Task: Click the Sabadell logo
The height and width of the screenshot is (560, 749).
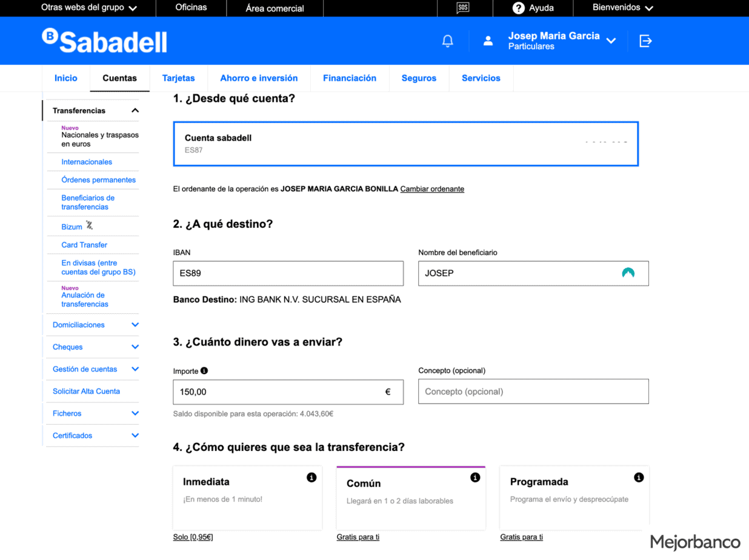Action: pyautogui.click(x=105, y=41)
